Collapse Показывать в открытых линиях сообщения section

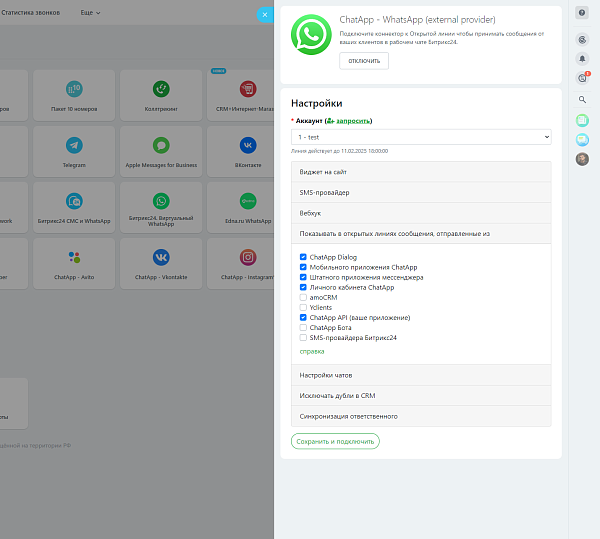tap(421, 234)
